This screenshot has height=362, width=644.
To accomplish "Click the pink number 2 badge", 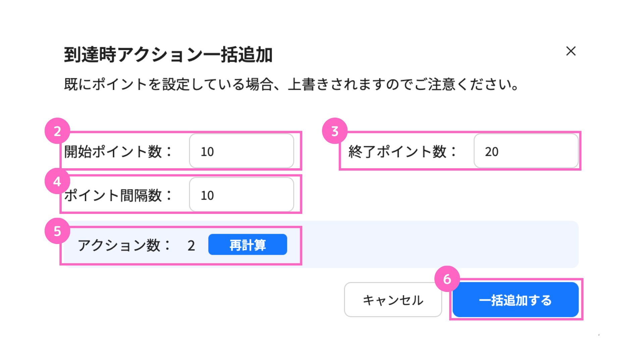I will (x=57, y=131).
